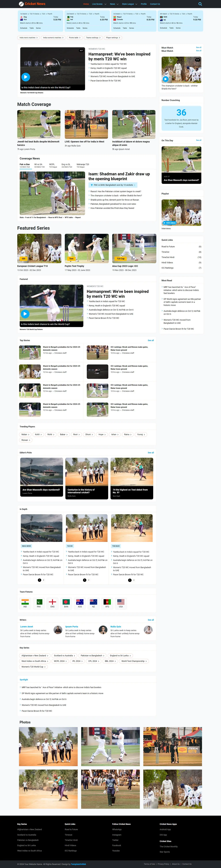Click See all in On This Day
Viewport: 221px width, 868px height.
coord(199,140)
